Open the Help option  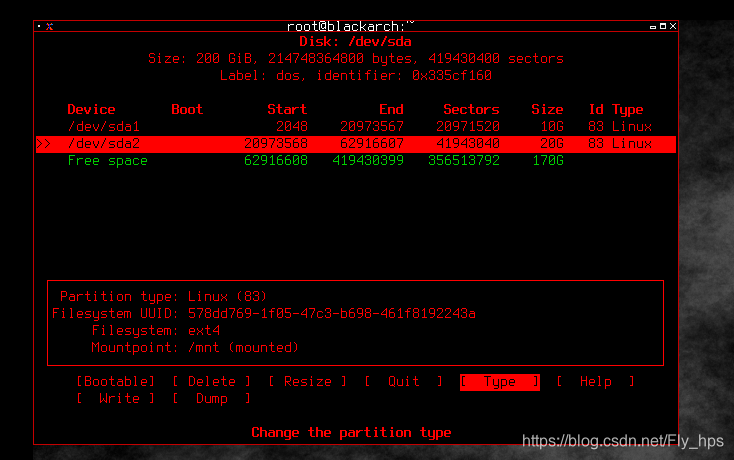(x=595, y=382)
